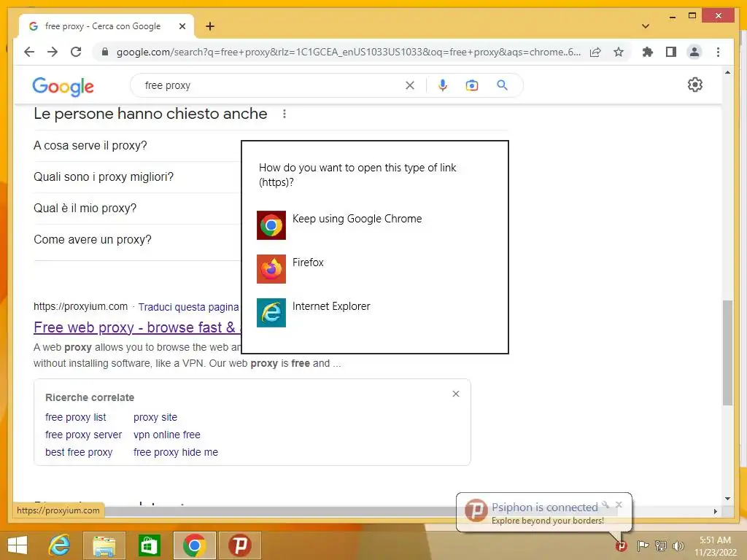Start voice search with microphone icon
The width and height of the screenshot is (747, 560).
(x=443, y=85)
